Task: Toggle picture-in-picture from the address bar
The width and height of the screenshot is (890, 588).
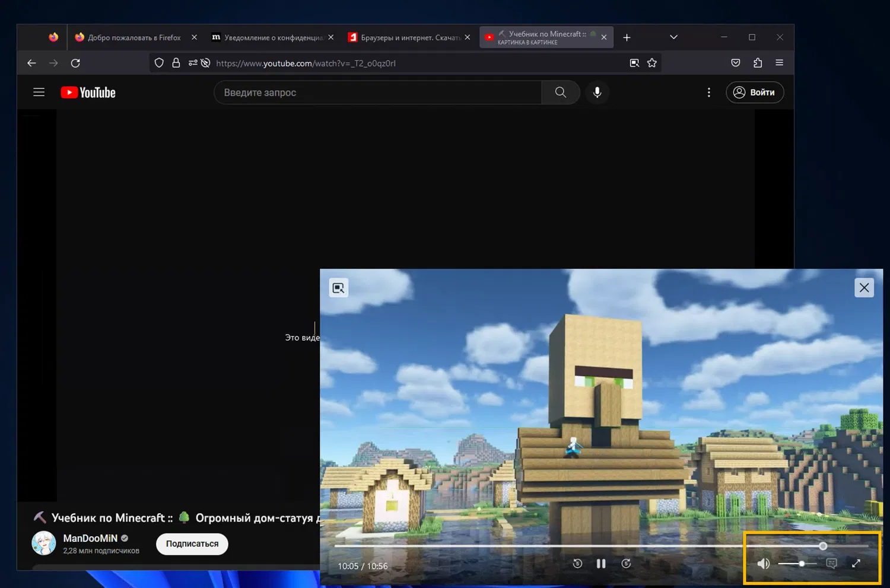Action: (x=634, y=63)
